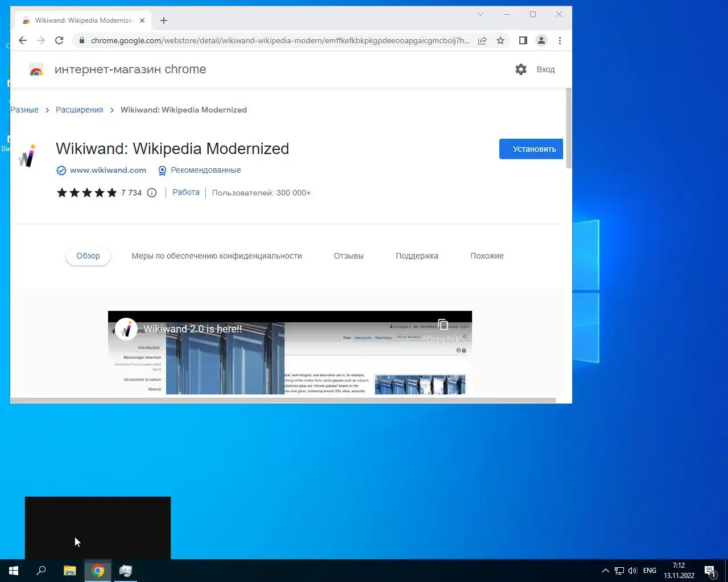Open a new browser tab

coord(164,20)
